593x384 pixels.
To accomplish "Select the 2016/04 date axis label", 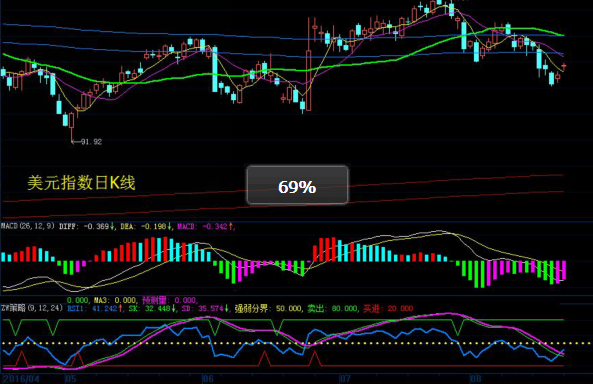I will tap(21, 378).
